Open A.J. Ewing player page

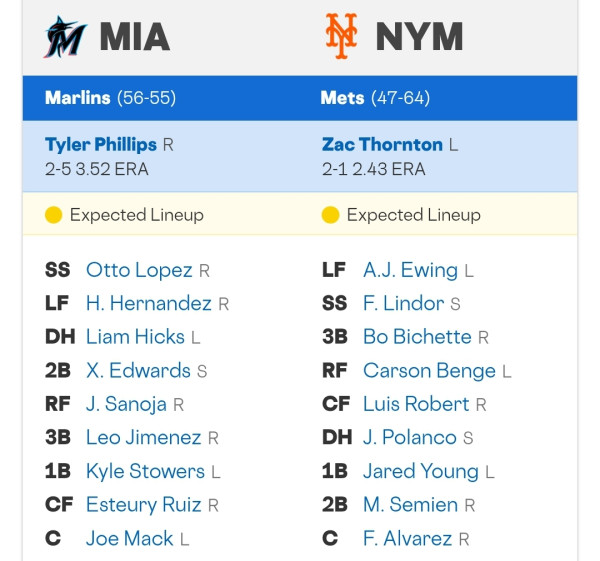[411, 270]
